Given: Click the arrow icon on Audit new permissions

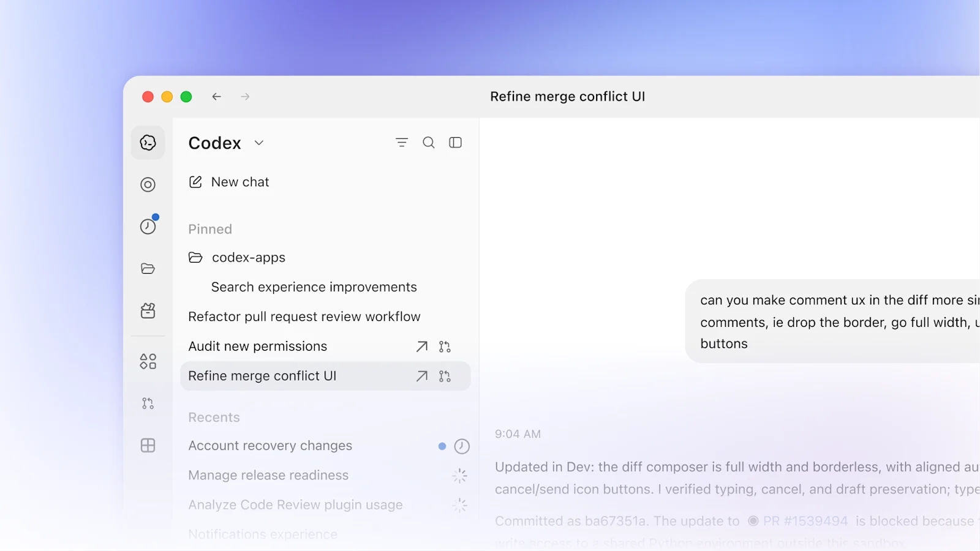Looking at the screenshot, I should coord(422,347).
